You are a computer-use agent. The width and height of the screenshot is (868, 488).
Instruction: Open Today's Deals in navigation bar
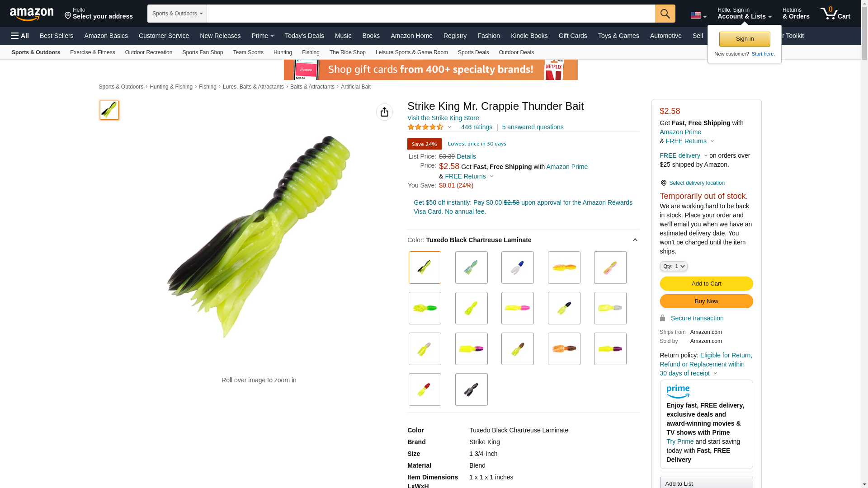tap(304, 36)
